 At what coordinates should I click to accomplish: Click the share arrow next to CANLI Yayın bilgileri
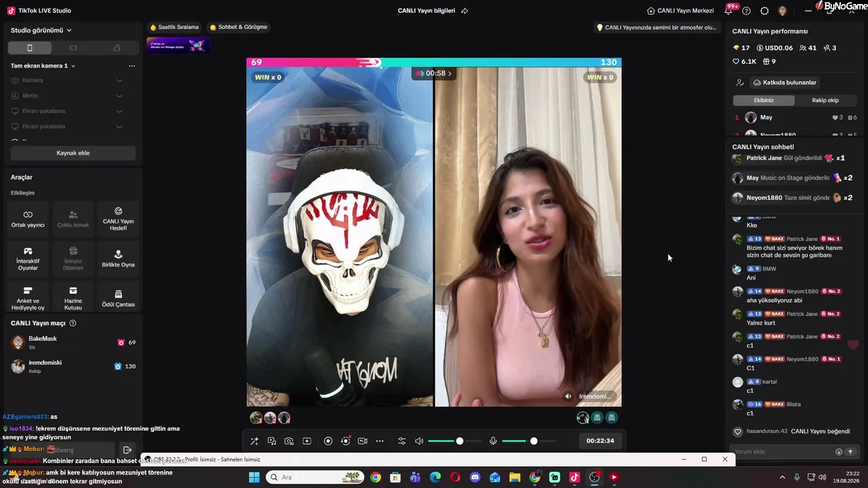(465, 11)
